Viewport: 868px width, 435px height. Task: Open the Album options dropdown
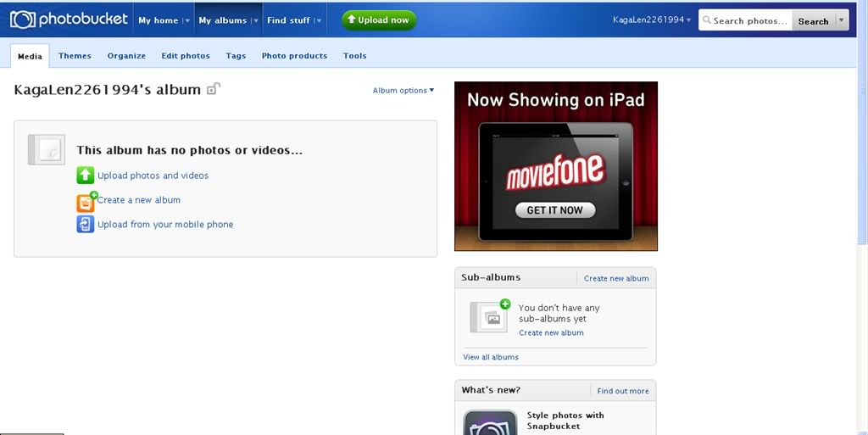click(403, 91)
